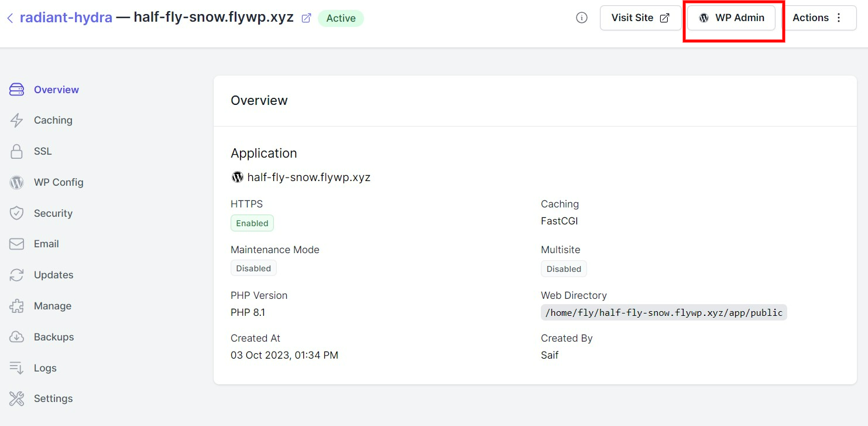Click the Security shield icon
This screenshot has height=426, width=868.
pos(16,213)
